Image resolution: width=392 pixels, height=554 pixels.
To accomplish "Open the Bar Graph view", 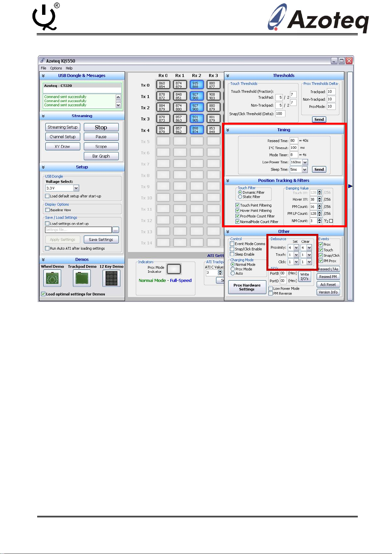I will (101, 156).
